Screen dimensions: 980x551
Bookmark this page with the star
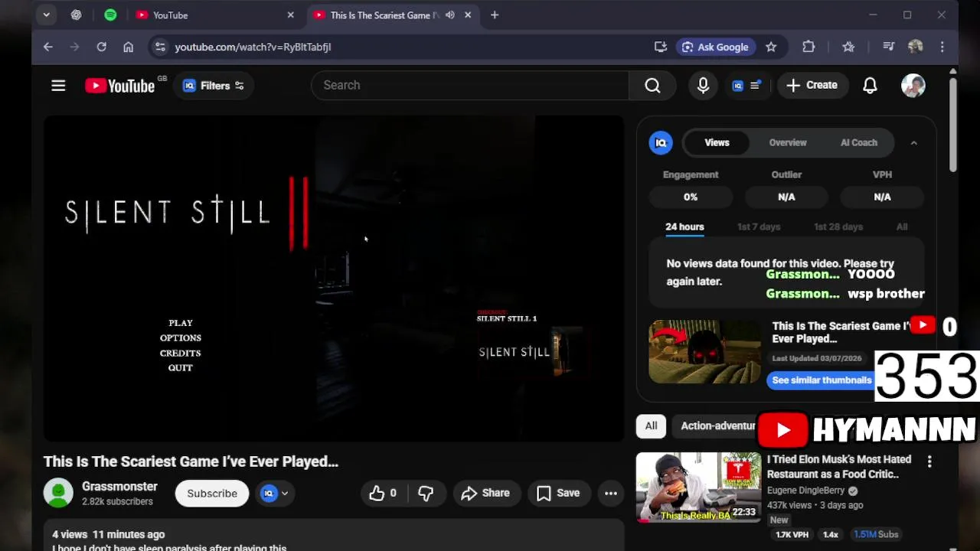tap(771, 47)
